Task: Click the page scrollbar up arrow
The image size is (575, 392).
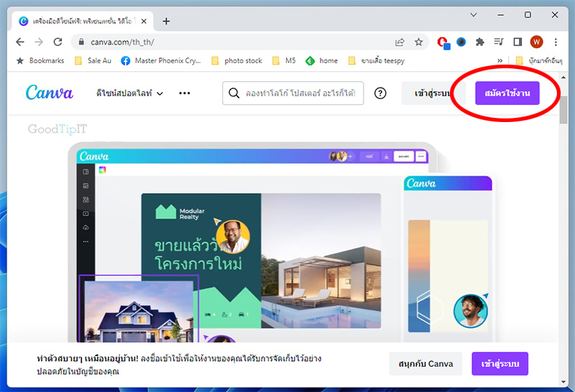Action: click(x=563, y=78)
